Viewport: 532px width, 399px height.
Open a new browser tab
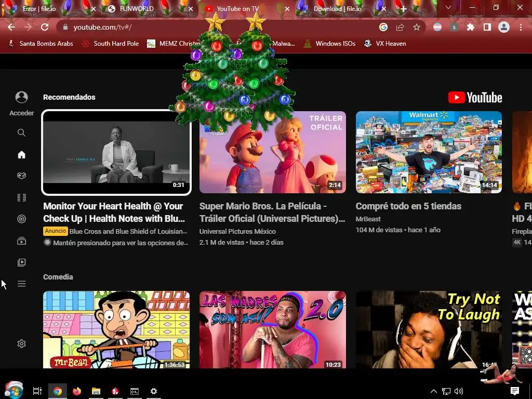(x=403, y=9)
